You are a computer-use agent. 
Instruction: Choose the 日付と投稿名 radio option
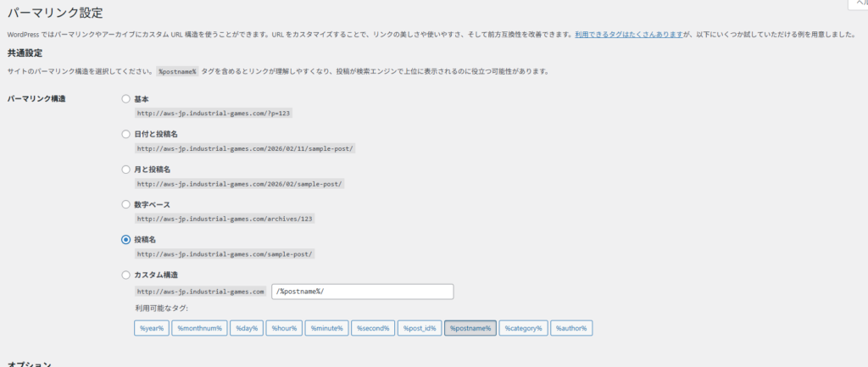(x=126, y=134)
